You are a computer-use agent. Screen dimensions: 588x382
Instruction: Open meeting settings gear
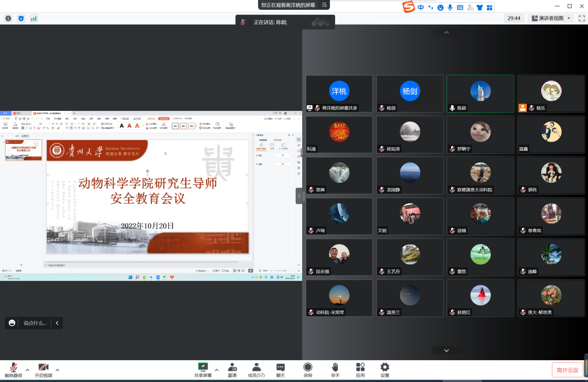385,368
